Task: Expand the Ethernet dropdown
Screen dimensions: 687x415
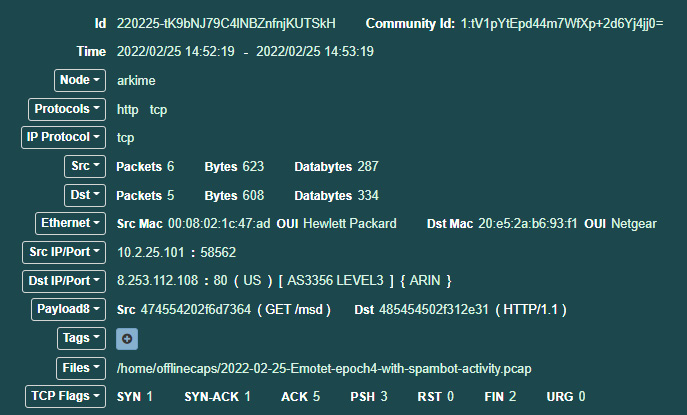Action: (71, 223)
